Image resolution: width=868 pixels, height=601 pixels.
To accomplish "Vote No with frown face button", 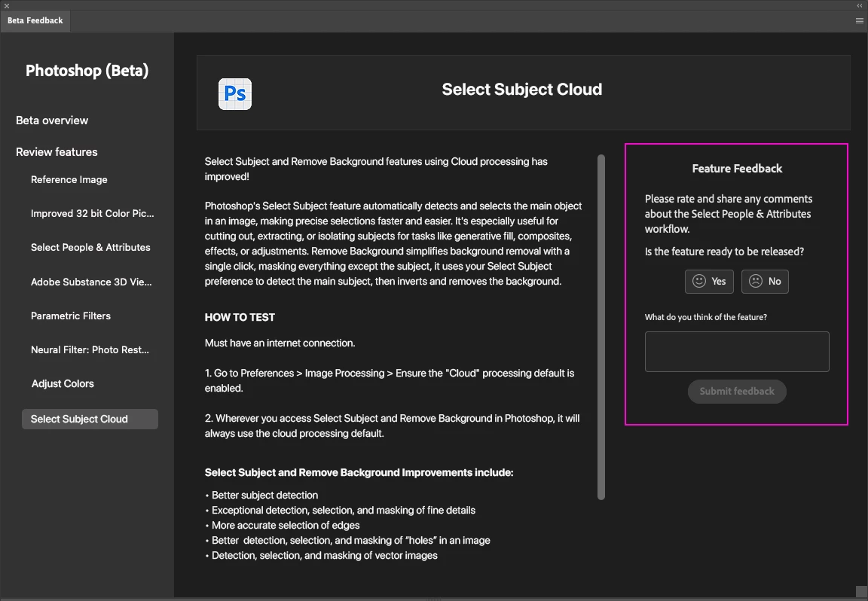I will pyautogui.click(x=765, y=281).
